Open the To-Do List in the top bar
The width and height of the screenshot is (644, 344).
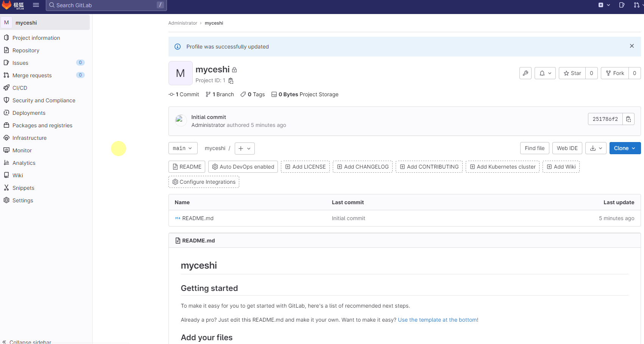pyautogui.click(x=622, y=5)
